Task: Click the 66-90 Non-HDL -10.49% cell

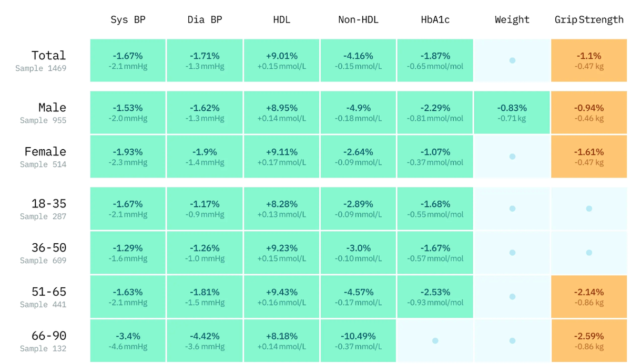Action: coord(358,341)
